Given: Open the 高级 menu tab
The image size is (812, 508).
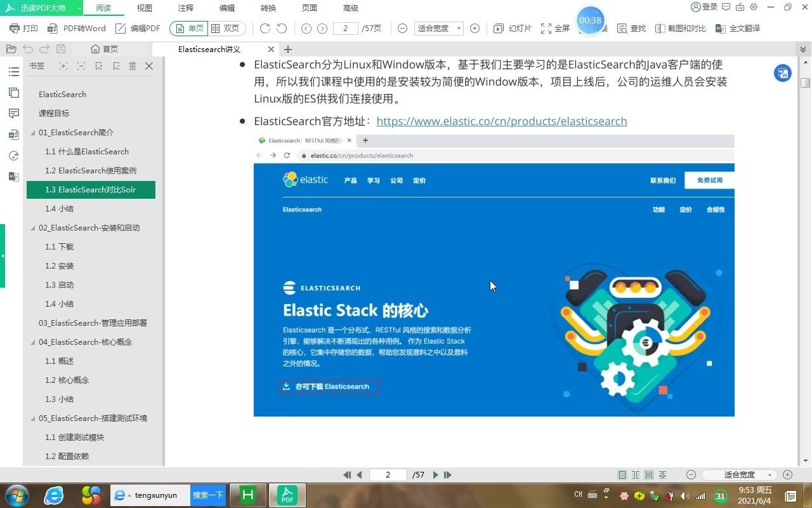Looking at the screenshot, I should point(351,8).
